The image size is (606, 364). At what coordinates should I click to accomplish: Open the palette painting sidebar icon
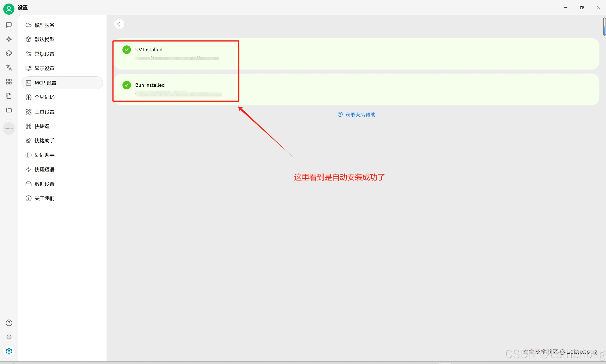point(9,53)
